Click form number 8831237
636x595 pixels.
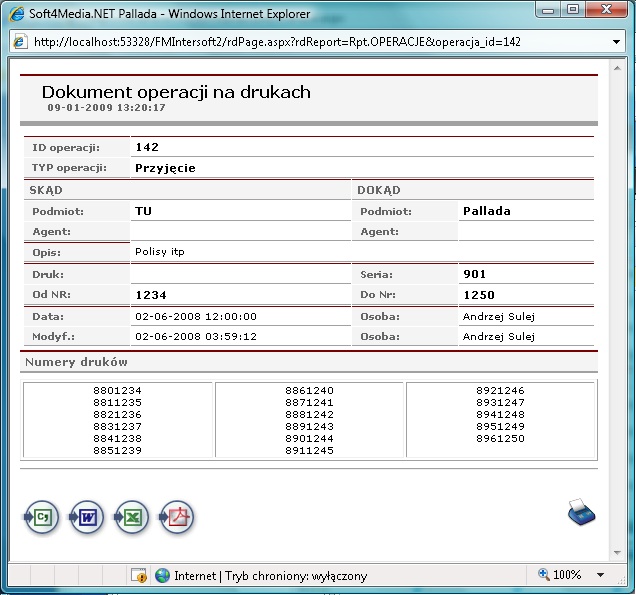tap(118, 426)
